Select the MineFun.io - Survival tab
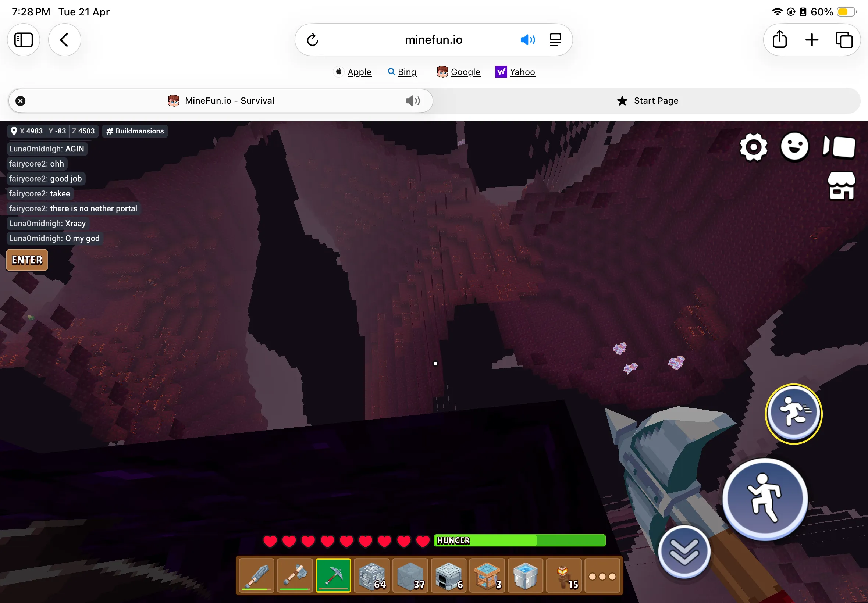 point(221,101)
